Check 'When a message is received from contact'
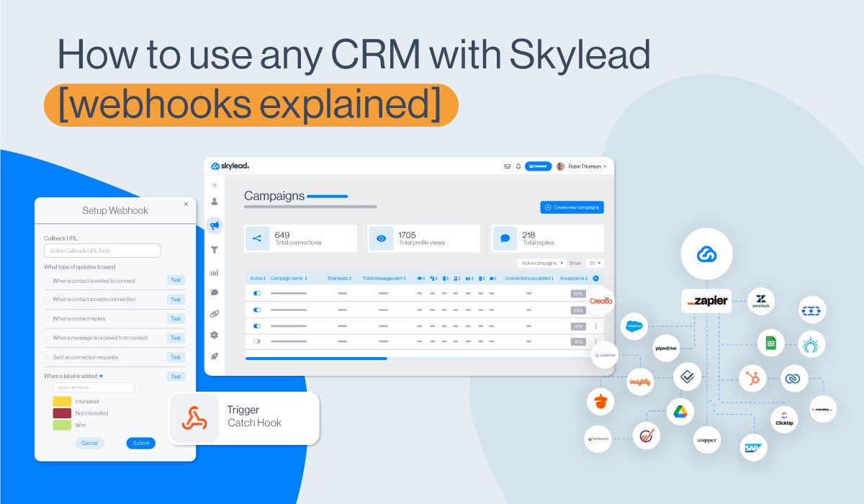Viewport: 864px width, 504px height. 47,338
